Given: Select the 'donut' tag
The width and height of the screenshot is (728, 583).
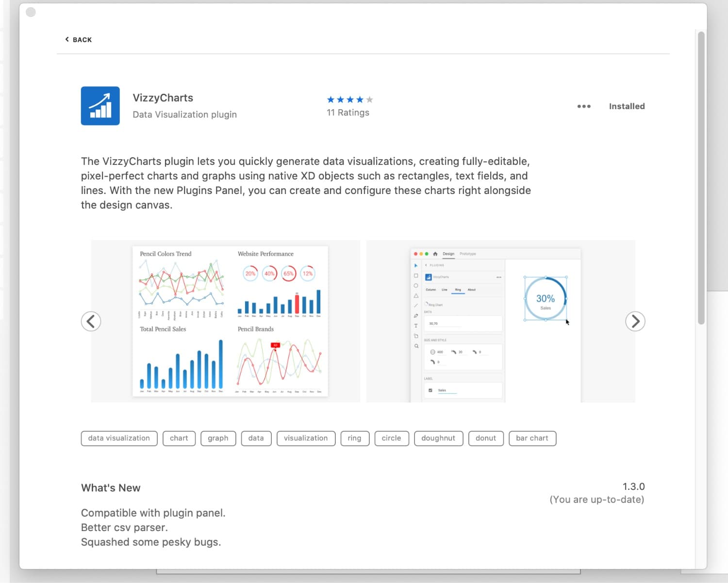Looking at the screenshot, I should (x=486, y=438).
